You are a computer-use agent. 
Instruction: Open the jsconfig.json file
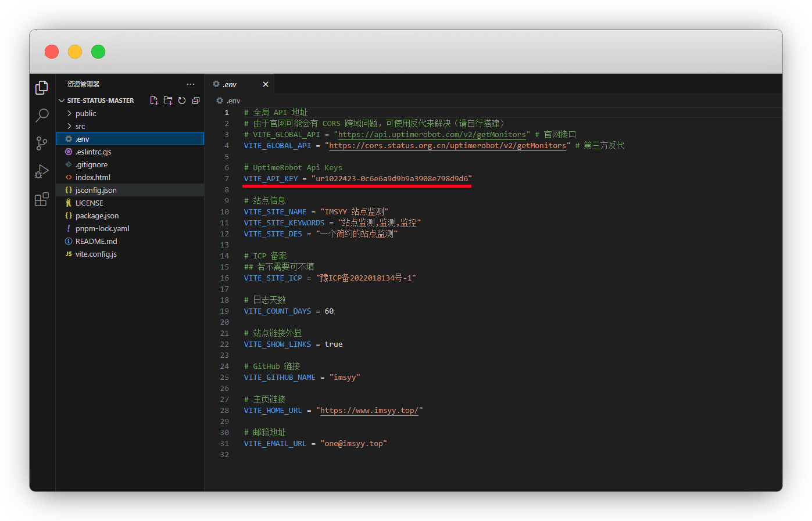(x=130, y=190)
